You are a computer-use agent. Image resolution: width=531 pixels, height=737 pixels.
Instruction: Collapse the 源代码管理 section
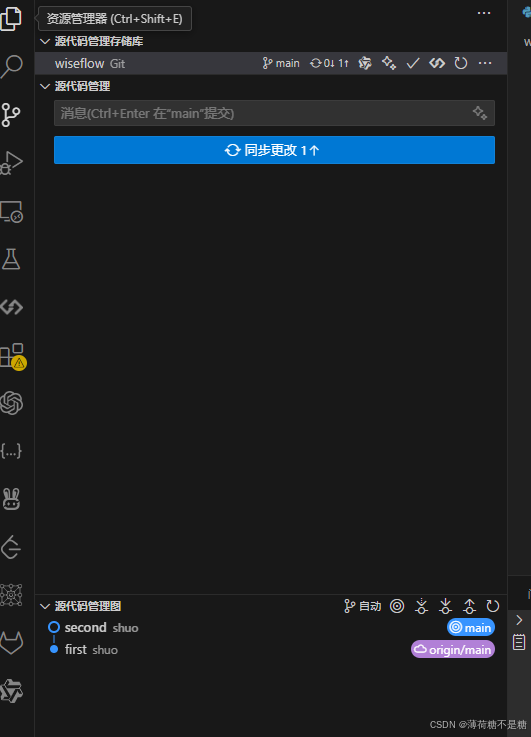coord(45,86)
